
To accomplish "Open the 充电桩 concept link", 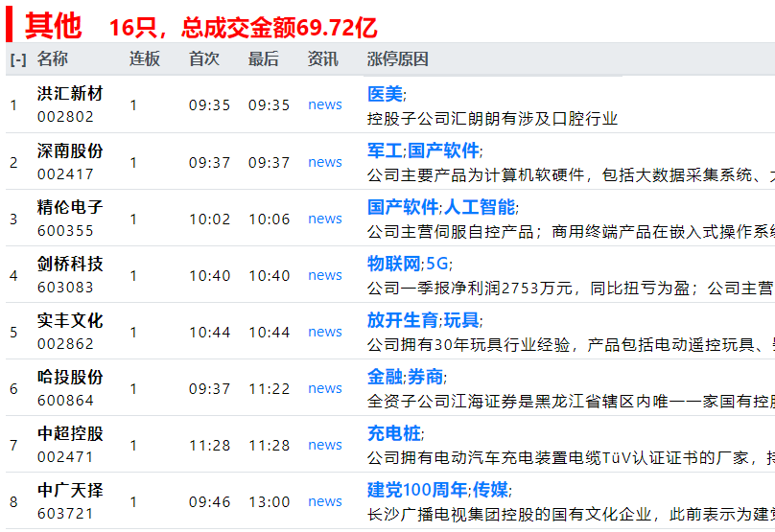I will (x=394, y=433).
